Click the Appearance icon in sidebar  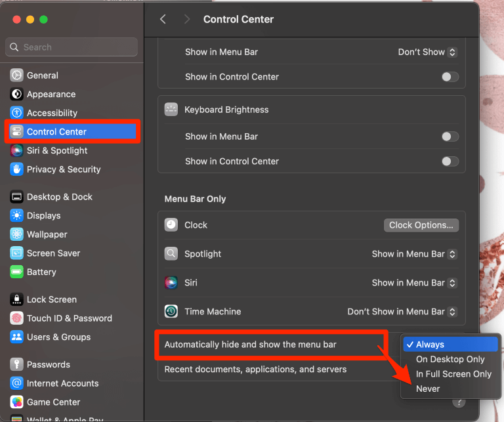pos(16,95)
